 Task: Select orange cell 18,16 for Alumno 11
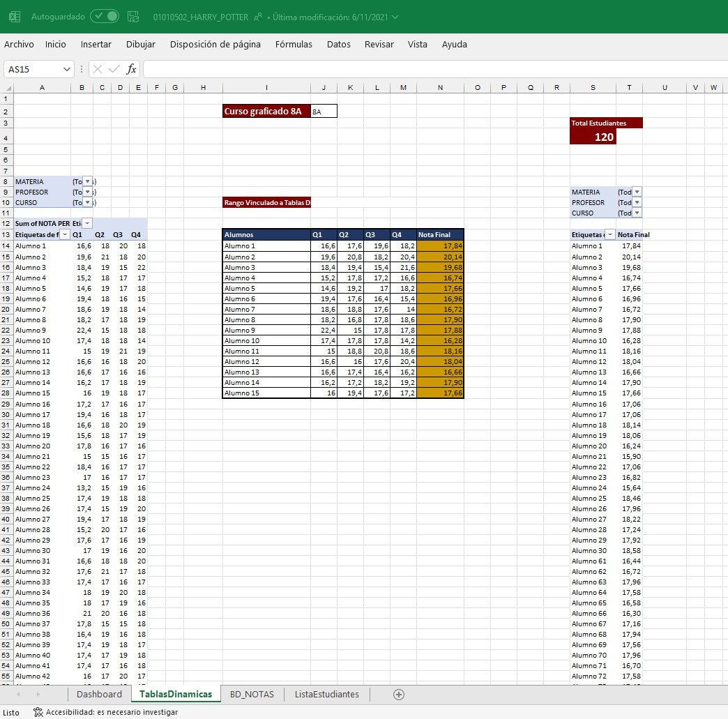(440, 351)
